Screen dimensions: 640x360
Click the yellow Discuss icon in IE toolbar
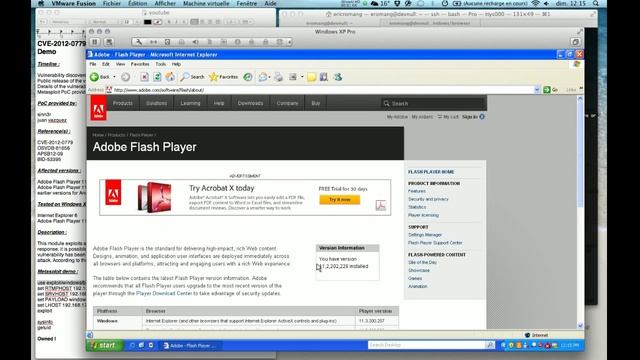(312, 77)
